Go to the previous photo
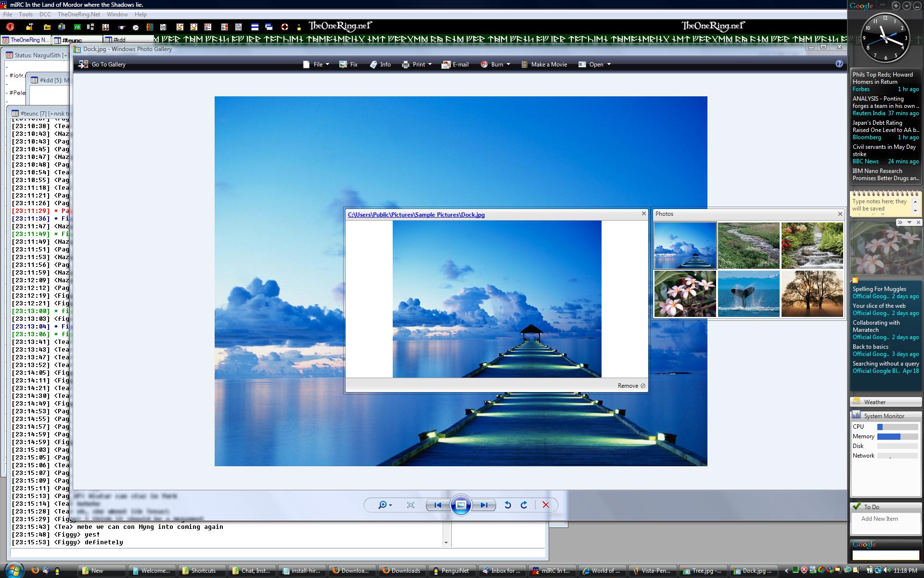 coord(437,505)
